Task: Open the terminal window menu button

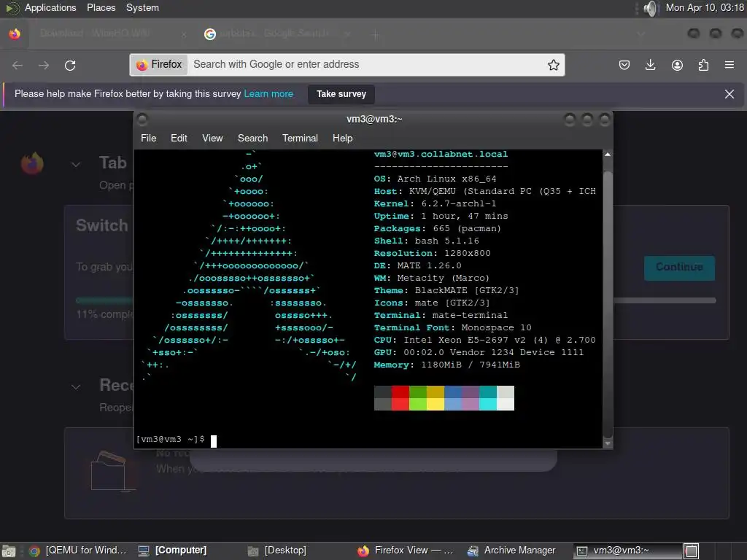Action: (x=142, y=120)
